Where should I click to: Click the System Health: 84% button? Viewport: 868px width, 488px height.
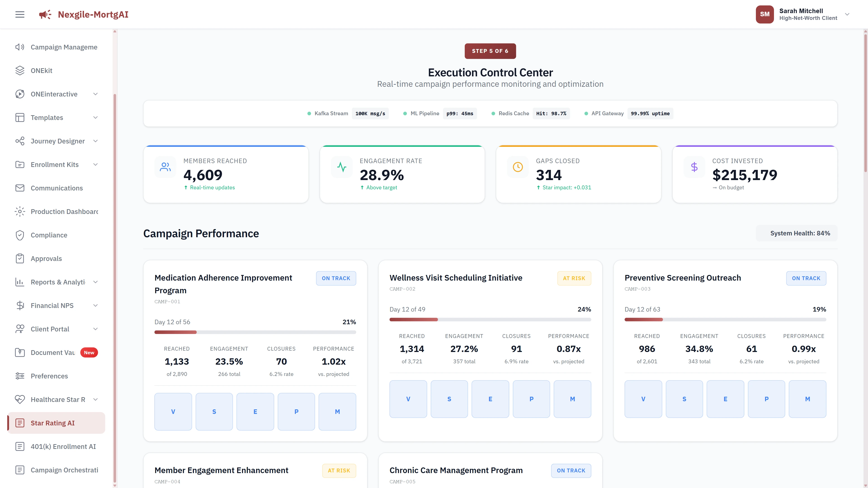(797, 233)
